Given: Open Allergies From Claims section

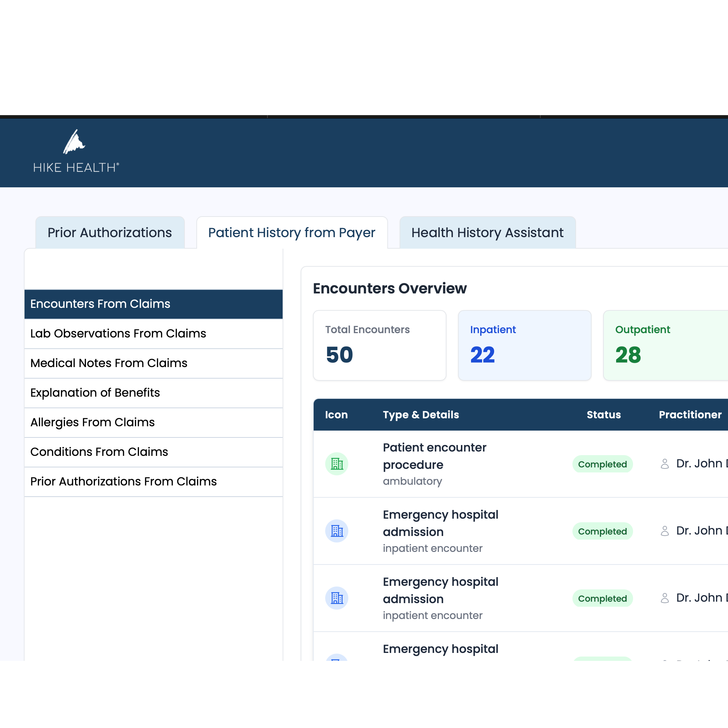Looking at the screenshot, I should click(92, 422).
